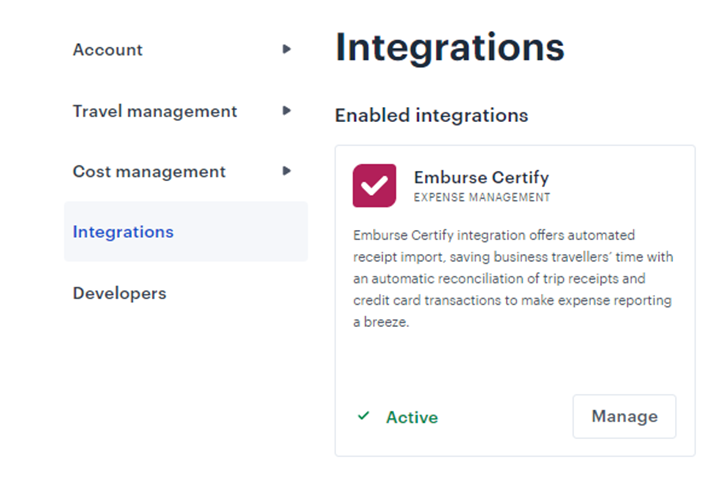Open the Developers section
This screenshot has height=481, width=726.
(119, 294)
